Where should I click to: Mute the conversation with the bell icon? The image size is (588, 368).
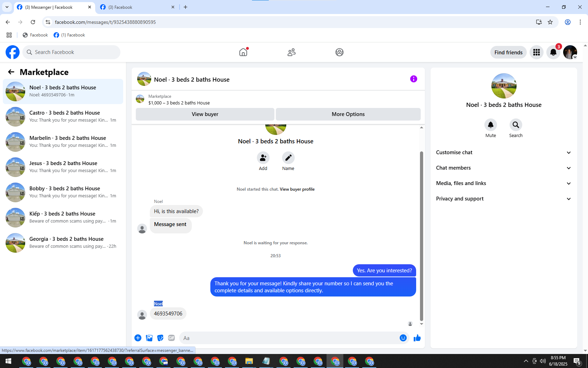point(491,125)
